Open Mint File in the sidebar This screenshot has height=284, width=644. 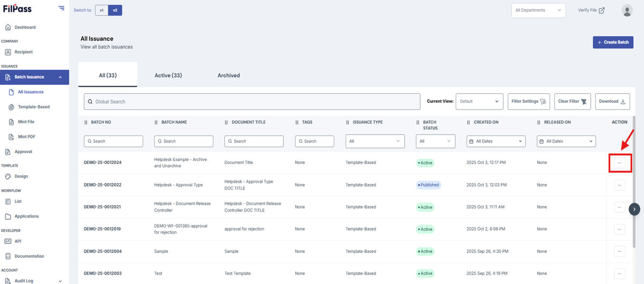click(26, 122)
